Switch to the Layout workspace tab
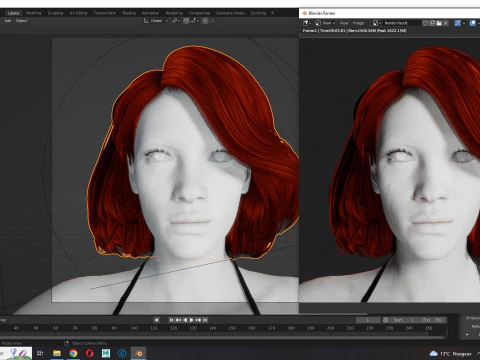 [14, 13]
